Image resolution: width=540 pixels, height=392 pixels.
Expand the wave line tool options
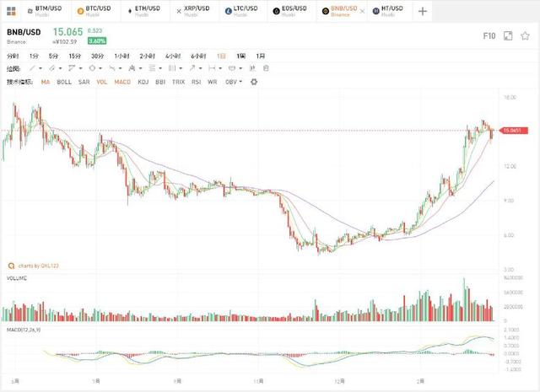[120, 68]
